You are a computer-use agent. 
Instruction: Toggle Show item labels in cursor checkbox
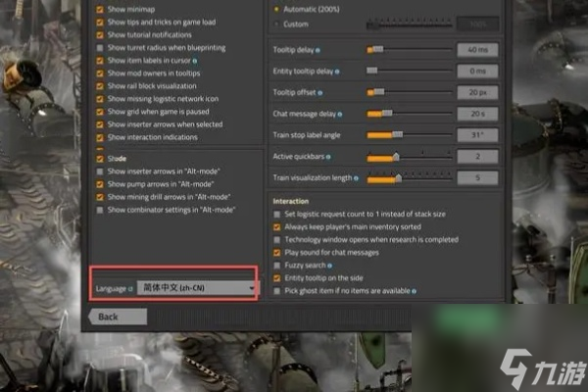point(100,61)
